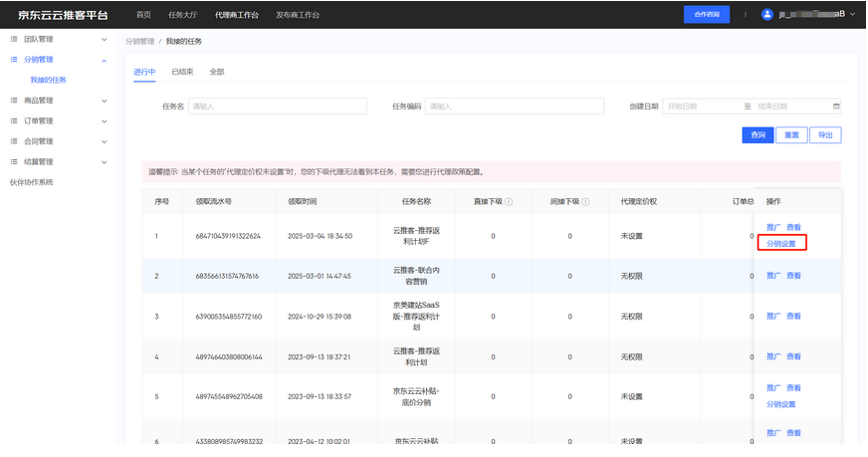Click info icon next to 间接下级 column
The height and width of the screenshot is (457, 868).
point(585,202)
